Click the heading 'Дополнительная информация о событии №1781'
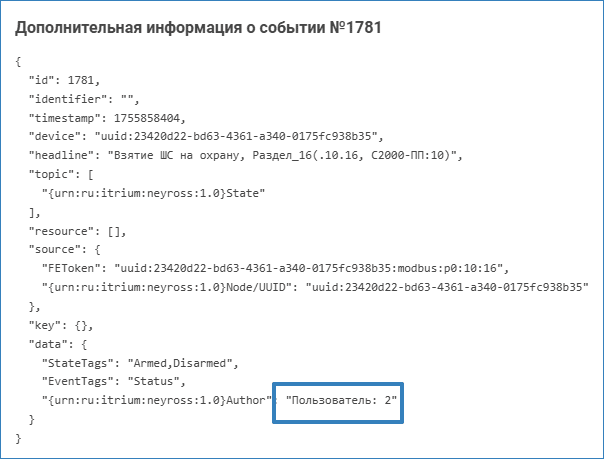The width and height of the screenshot is (604, 459). point(198,28)
